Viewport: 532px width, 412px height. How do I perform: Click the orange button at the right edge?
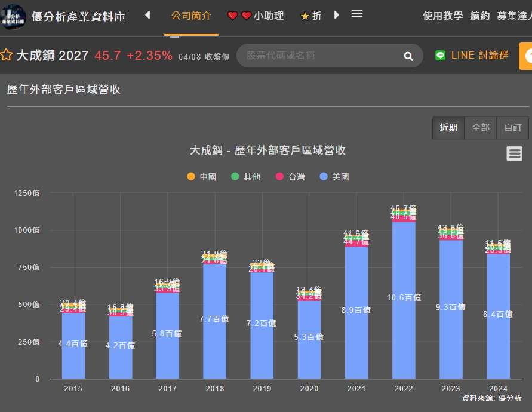[x=525, y=56]
